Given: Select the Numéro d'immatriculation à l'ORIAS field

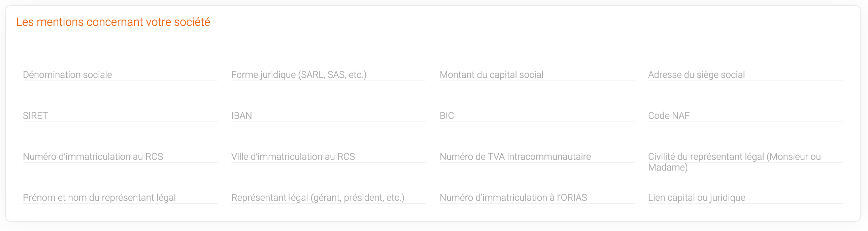Looking at the screenshot, I should pos(537,198).
